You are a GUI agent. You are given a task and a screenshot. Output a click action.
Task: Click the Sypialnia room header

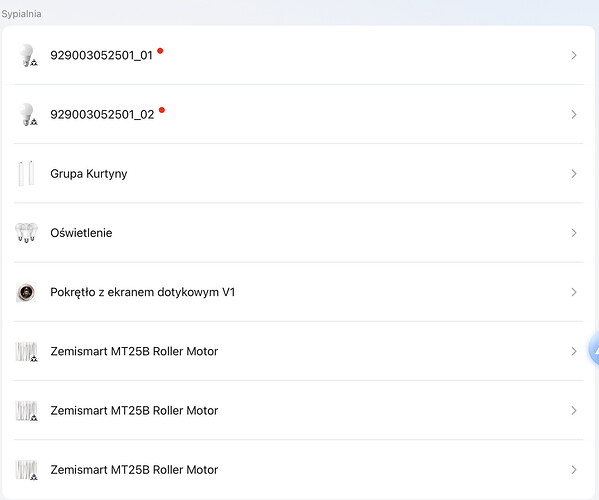point(21,14)
